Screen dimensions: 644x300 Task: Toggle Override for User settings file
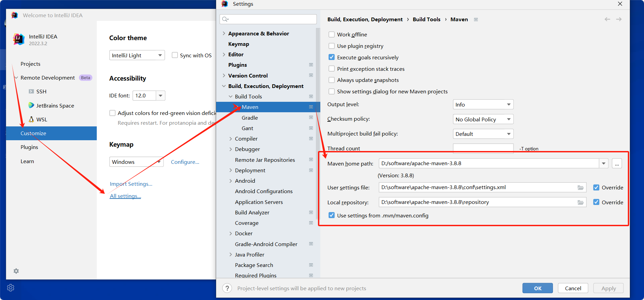tap(596, 187)
